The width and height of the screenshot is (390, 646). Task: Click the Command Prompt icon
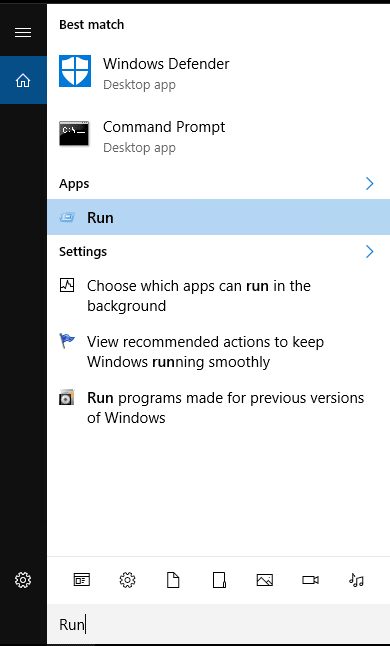click(74, 133)
